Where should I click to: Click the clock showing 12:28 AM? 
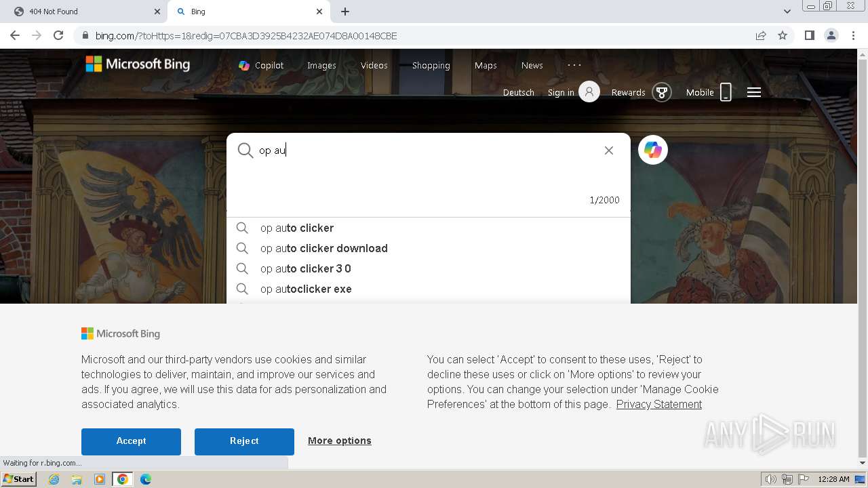point(833,479)
